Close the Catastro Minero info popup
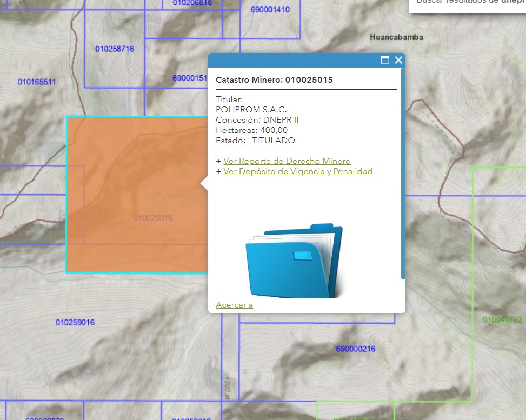This screenshot has width=526, height=420. [398, 60]
